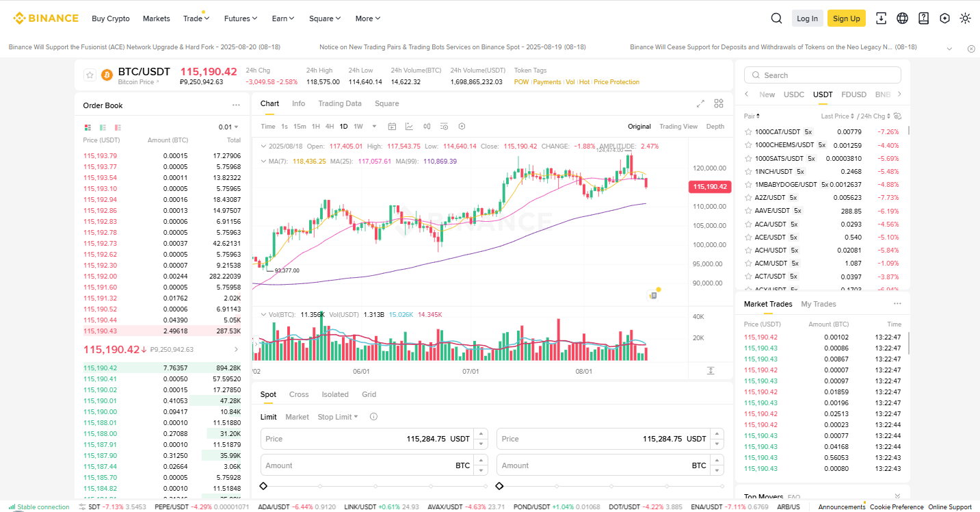
Task: Open the help book icon in header
Action: point(924,18)
